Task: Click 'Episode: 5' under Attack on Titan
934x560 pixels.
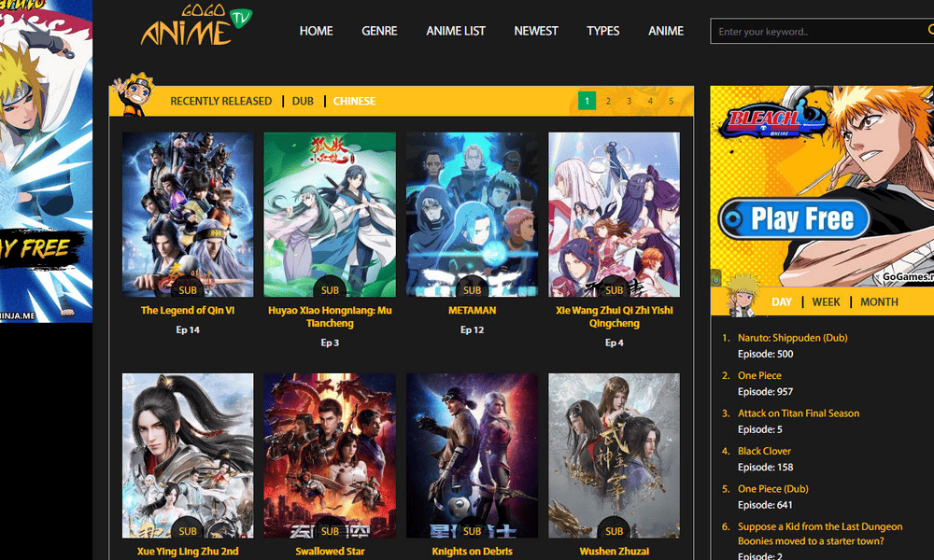Action: point(760,429)
